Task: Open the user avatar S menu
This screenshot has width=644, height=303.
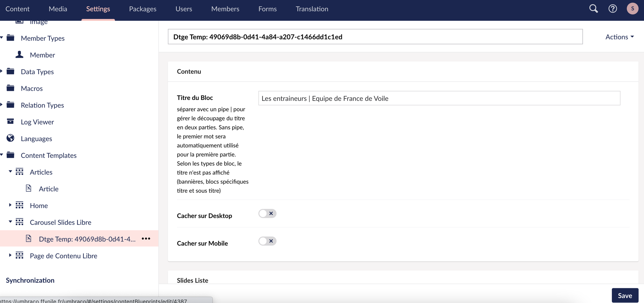Action: click(632, 8)
